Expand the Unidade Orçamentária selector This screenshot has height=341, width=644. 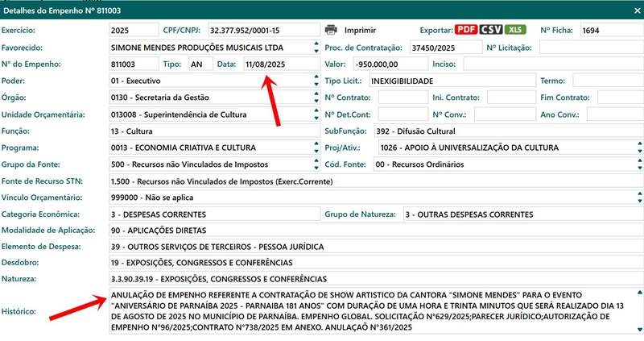[x=315, y=114]
